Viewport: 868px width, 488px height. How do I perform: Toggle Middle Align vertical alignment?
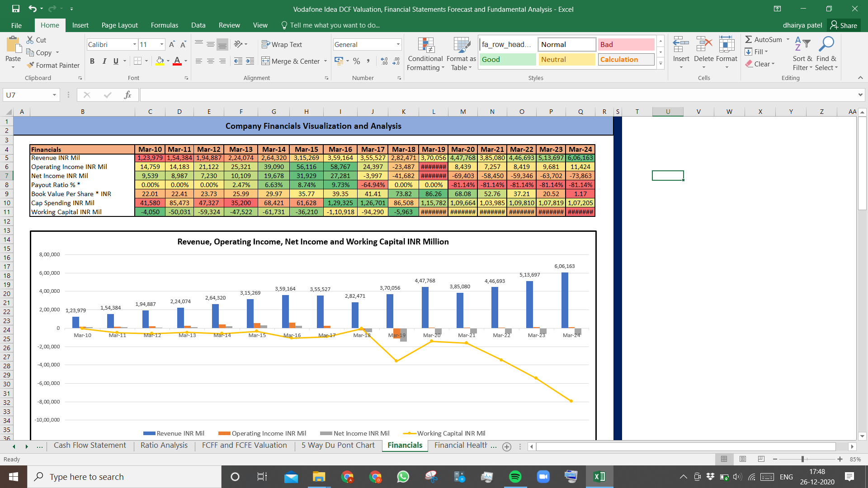click(211, 44)
